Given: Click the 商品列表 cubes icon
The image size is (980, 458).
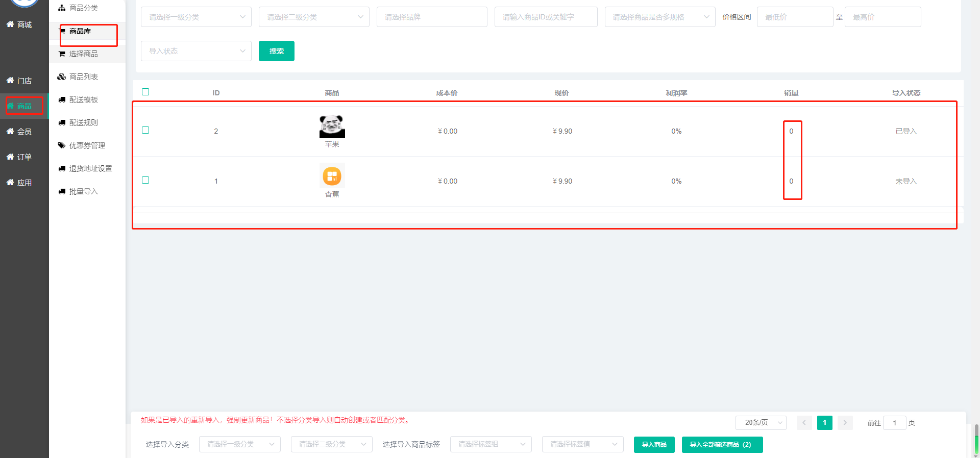Looking at the screenshot, I should [62, 77].
